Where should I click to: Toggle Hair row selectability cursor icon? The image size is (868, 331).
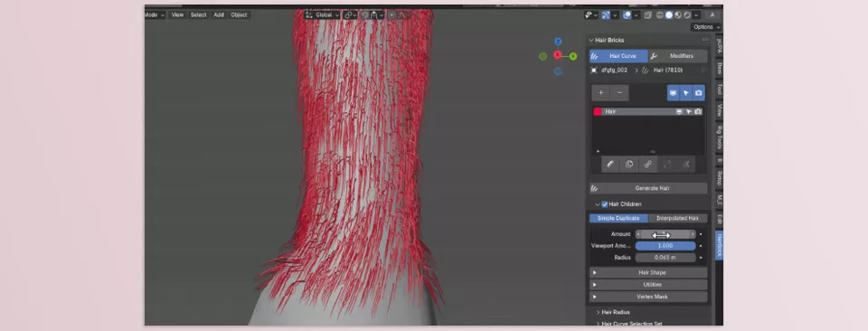click(688, 111)
